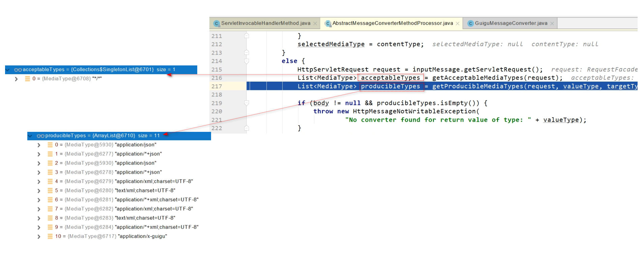
Task: Click list icon of MediaType@6708 entry
Action: pyautogui.click(x=28, y=79)
